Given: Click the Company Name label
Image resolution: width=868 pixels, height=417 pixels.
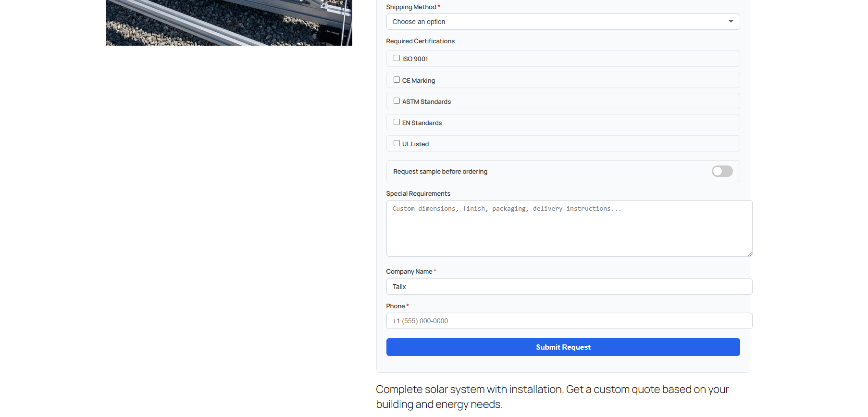Looking at the screenshot, I should pos(409,272).
